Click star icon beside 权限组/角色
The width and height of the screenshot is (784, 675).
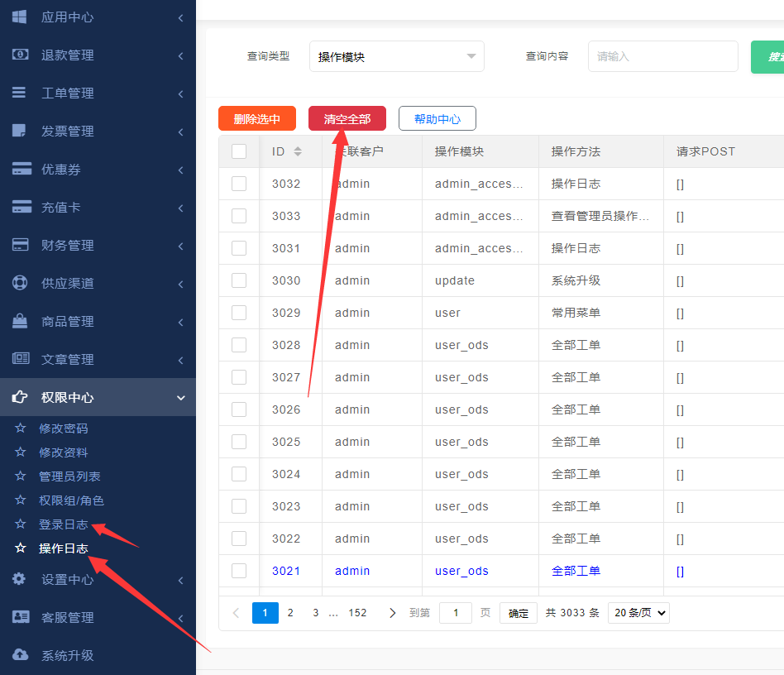[21, 500]
